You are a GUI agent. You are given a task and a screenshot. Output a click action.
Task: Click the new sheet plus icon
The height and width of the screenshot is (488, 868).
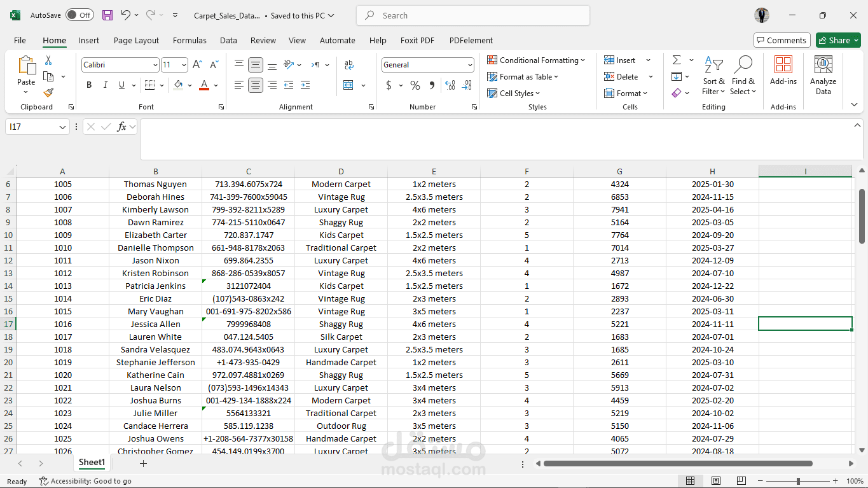click(x=143, y=463)
